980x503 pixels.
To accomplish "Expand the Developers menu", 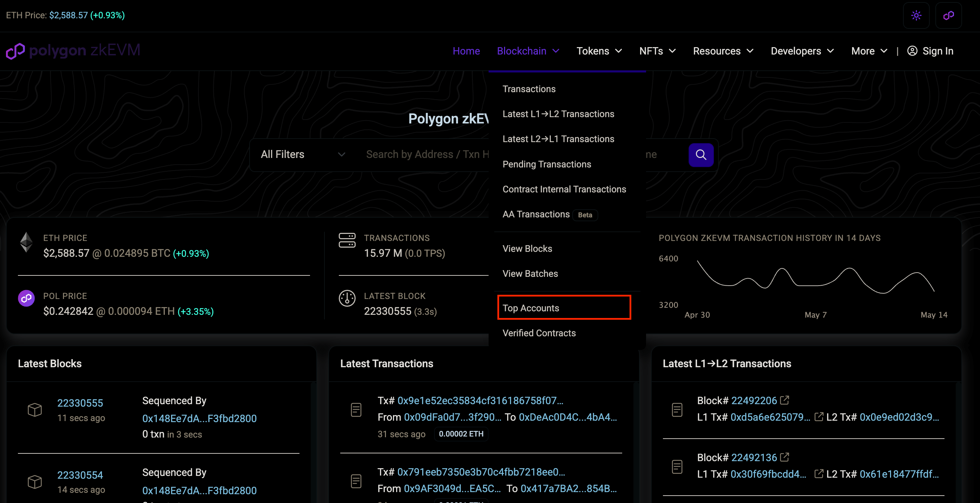I will pos(802,51).
